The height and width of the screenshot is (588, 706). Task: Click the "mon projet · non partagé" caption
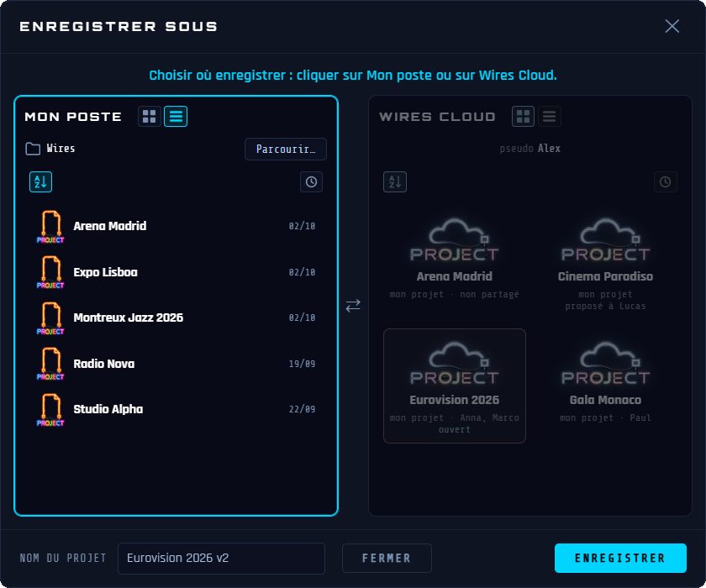click(455, 294)
